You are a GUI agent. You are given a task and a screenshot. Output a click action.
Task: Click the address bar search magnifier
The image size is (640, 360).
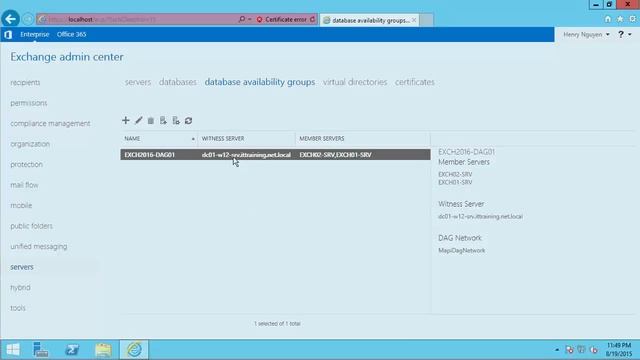242,19
